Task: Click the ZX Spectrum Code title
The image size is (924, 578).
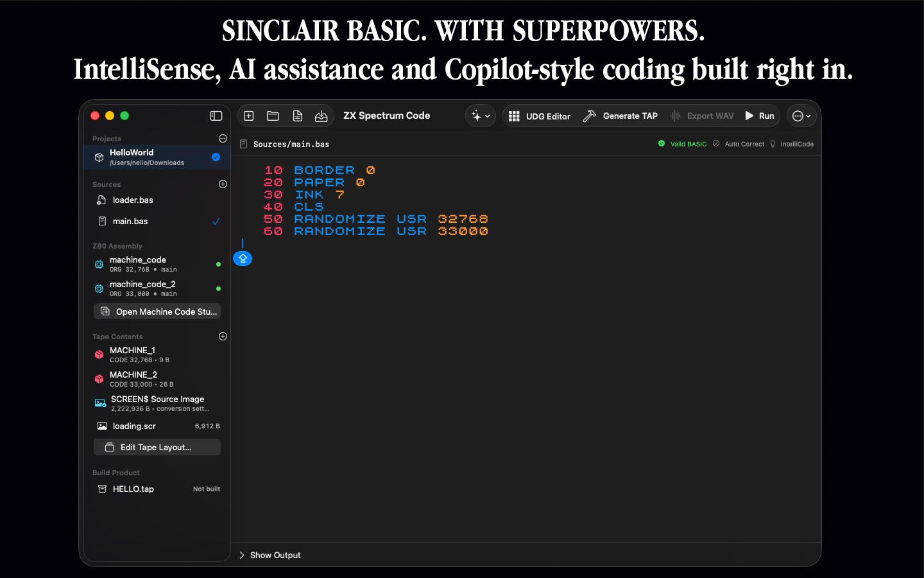Action: (x=386, y=116)
